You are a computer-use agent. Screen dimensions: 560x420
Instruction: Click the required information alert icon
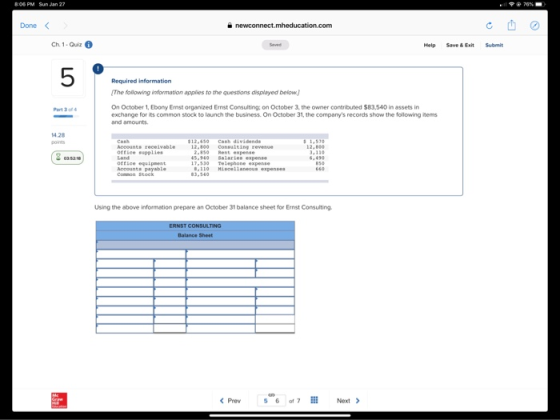(98, 69)
